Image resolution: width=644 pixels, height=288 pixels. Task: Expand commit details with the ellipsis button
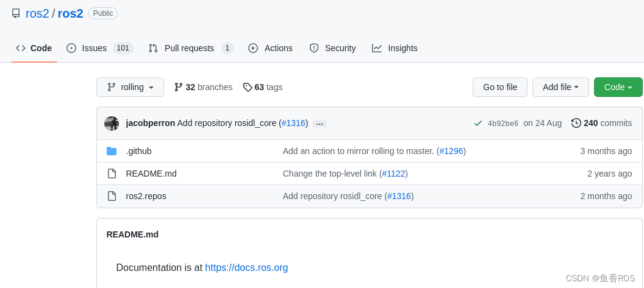(x=320, y=124)
